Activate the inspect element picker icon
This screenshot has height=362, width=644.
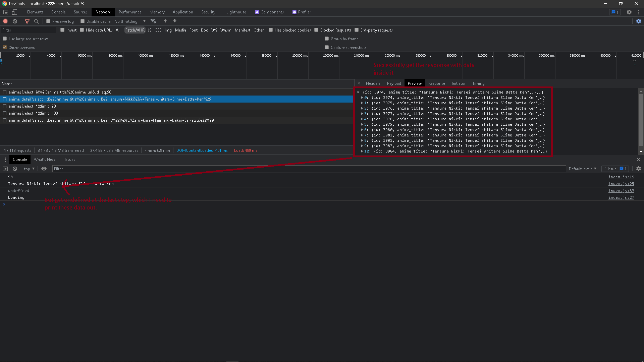(5, 12)
